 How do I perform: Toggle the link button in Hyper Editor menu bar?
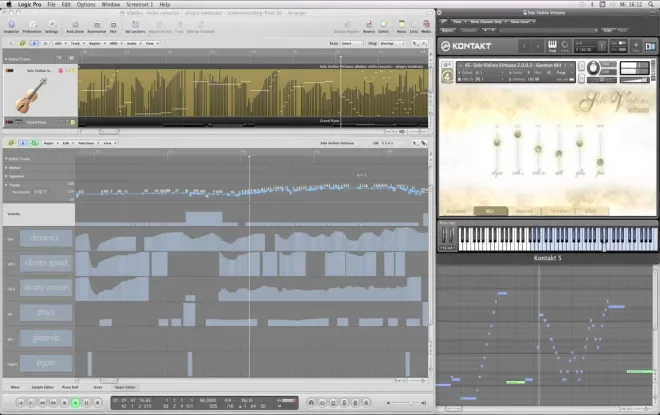(11, 143)
